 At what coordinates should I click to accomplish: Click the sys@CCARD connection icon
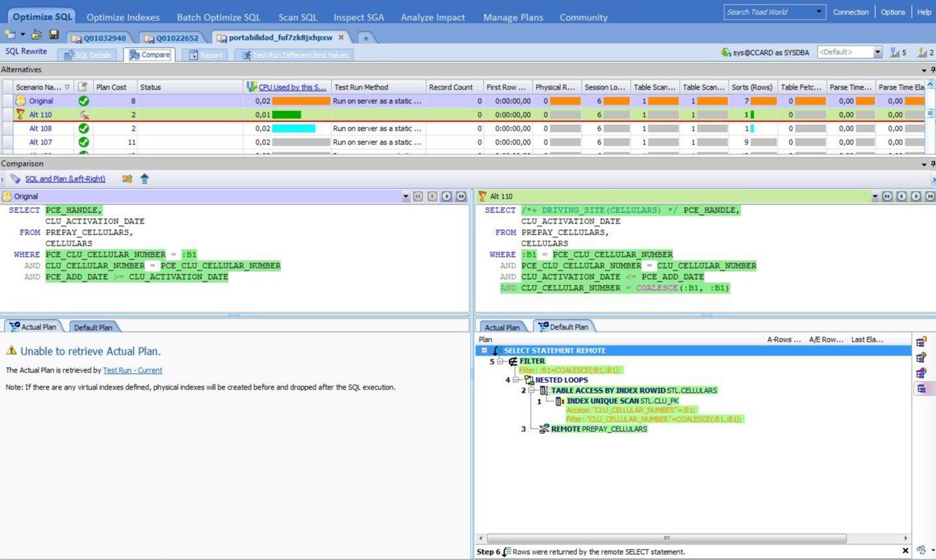[726, 52]
